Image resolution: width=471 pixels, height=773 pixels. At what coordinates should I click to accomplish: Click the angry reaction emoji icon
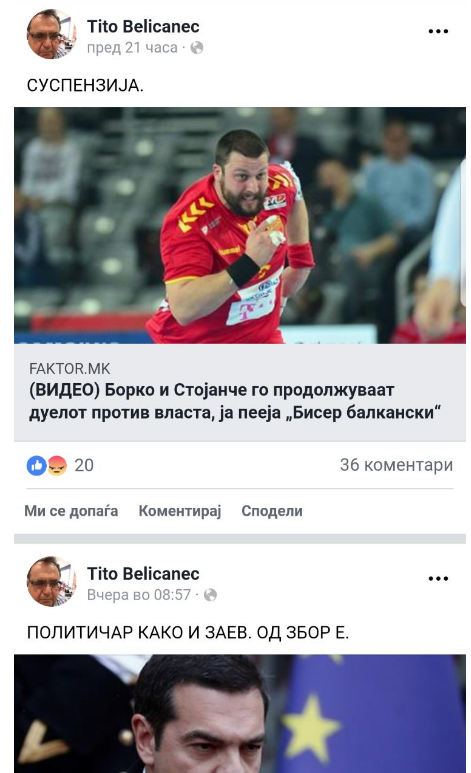tap(57, 465)
